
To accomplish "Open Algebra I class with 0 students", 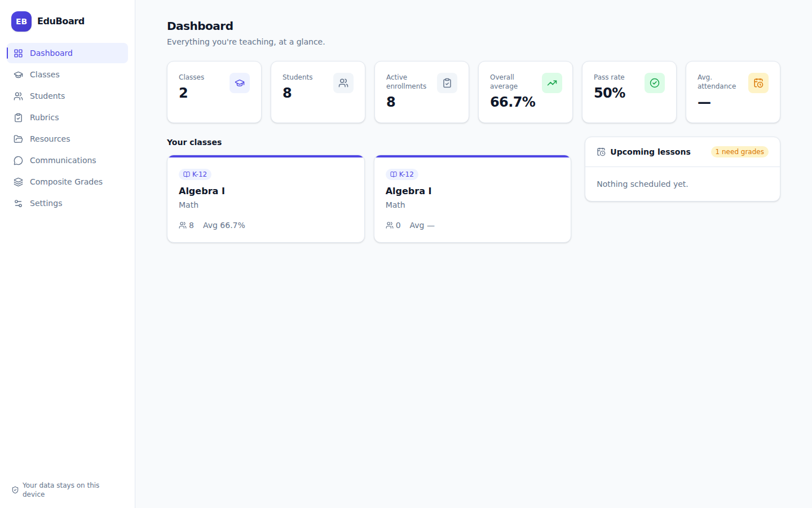I will coord(473,199).
